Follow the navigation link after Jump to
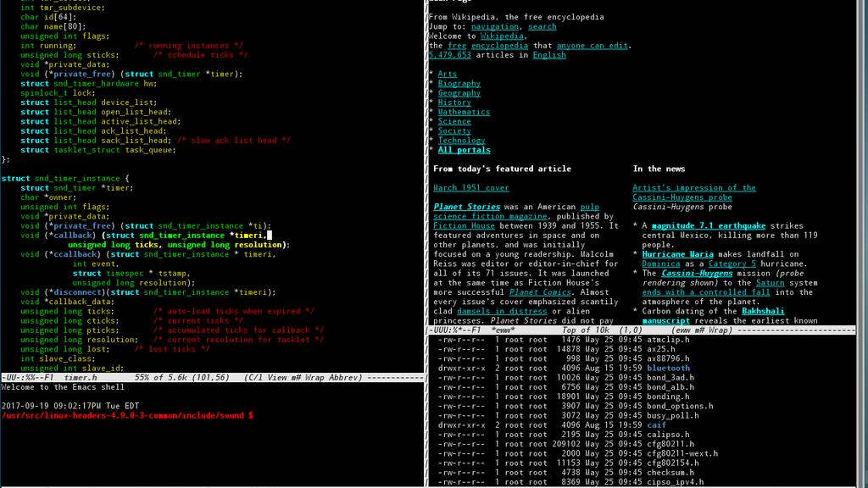Screen dimensions: 868x488 pos(495,26)
